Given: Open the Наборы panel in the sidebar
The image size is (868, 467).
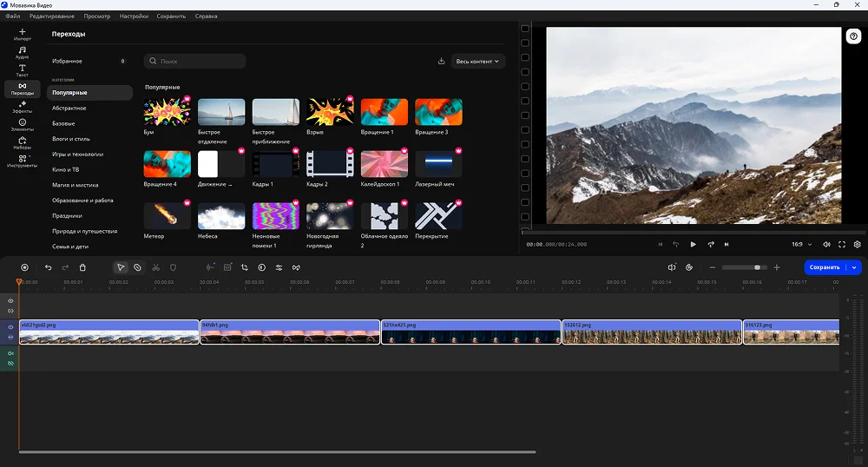Looking at the screenshot, I should tap(23, 143).
